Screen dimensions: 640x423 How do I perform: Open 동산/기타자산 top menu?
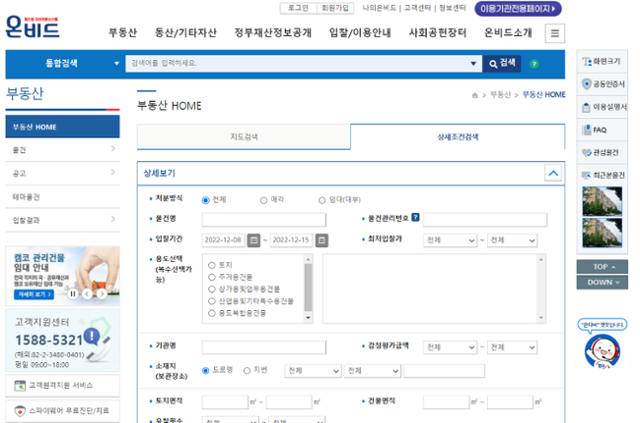tap(185, 33)
